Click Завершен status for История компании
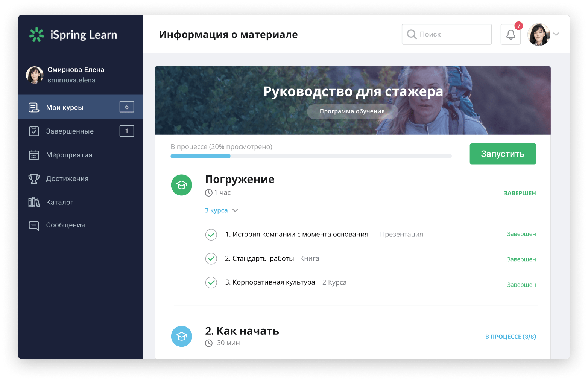Screen dimensions: 588x381 (521, 234)
